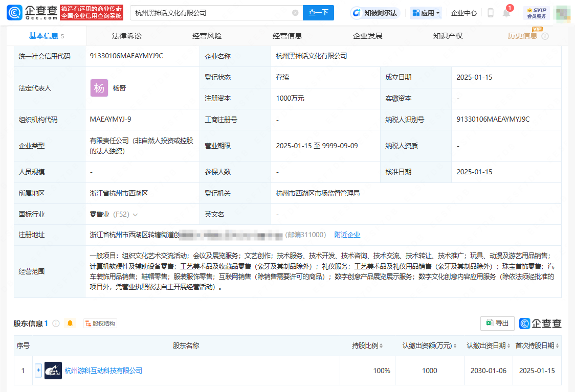Open the 历史信息 VIP tab
The image size is (575, 392).
point(522,36)
